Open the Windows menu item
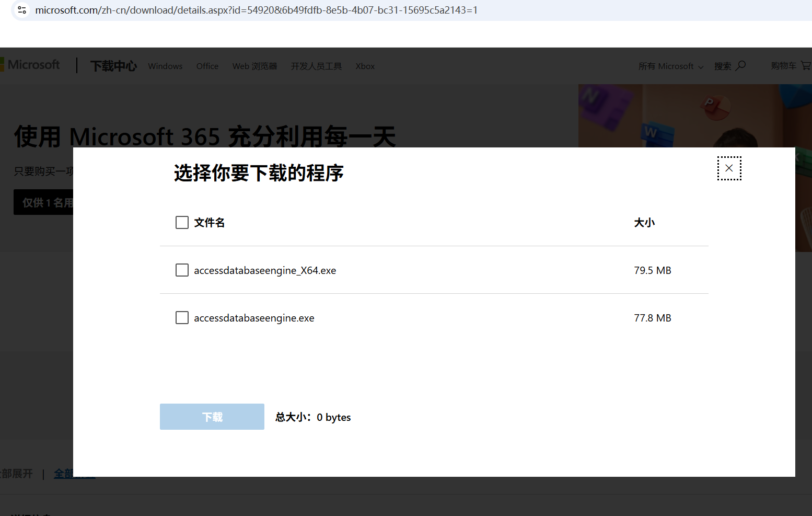The height and width of the screenshot is (516, 812). (165, 66)
